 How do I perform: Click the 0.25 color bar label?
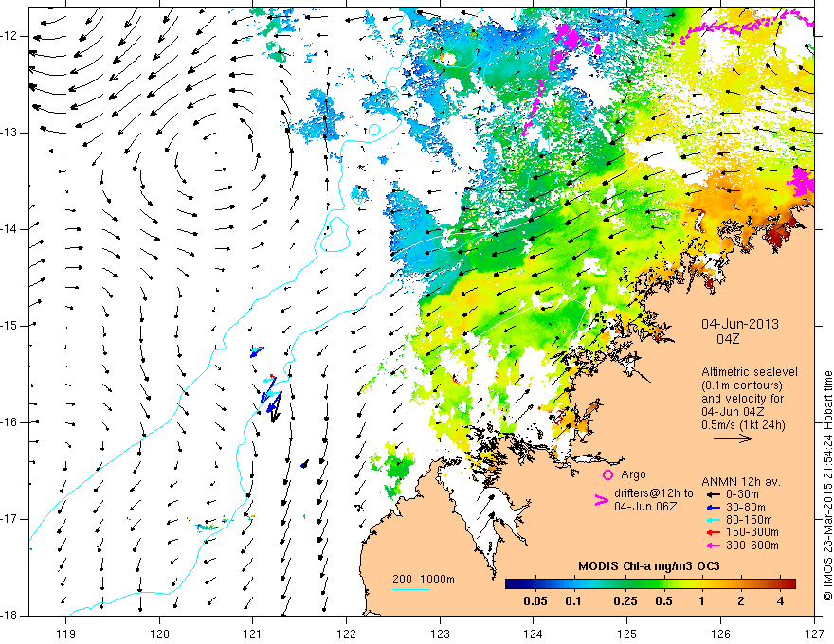pos(625,601)
